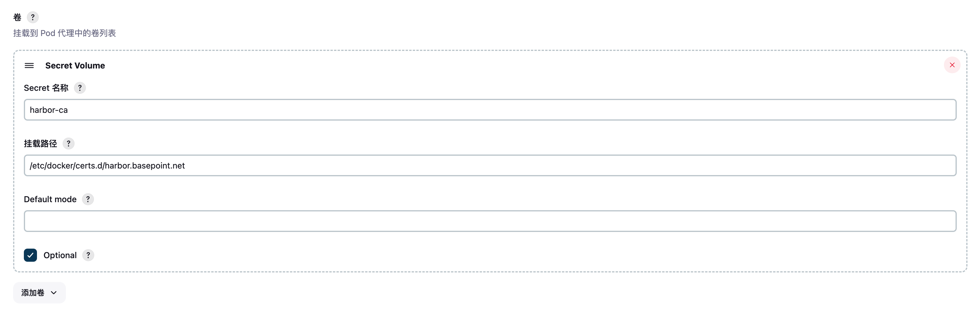
Task: Open help for Default mode field
Action: (x=88, y=199)
